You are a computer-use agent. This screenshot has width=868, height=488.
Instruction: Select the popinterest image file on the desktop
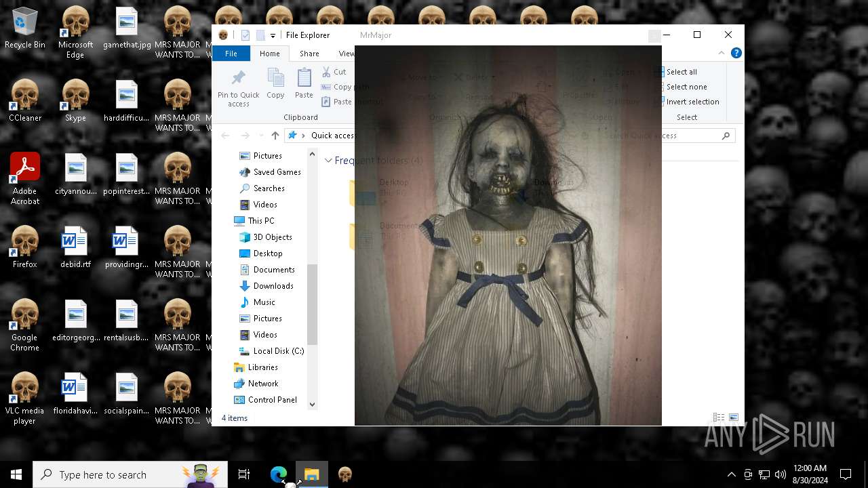point(127,175)
